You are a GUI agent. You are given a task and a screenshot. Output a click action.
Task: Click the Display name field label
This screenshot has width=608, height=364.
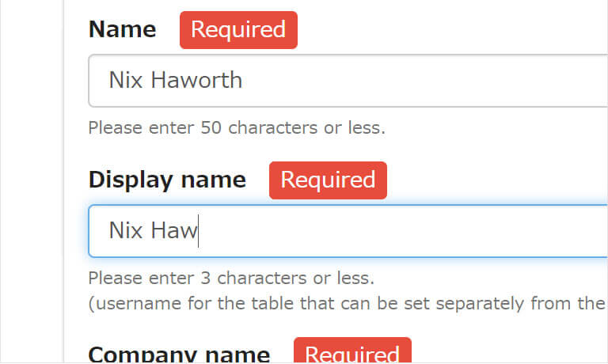tap(167, 180)
